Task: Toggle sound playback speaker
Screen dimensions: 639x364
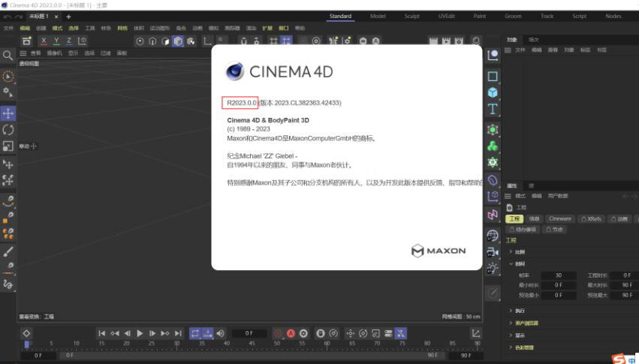Action: coord(221,333)
